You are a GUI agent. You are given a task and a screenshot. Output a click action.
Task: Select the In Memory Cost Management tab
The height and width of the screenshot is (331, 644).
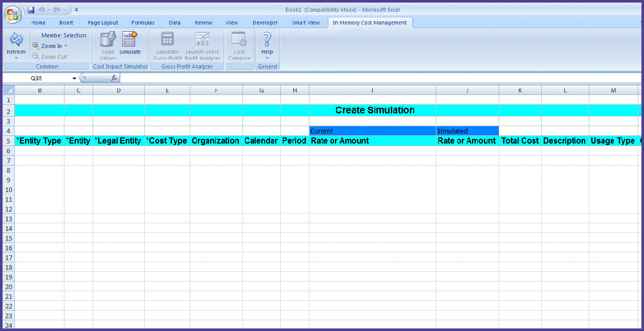point(370,22)
